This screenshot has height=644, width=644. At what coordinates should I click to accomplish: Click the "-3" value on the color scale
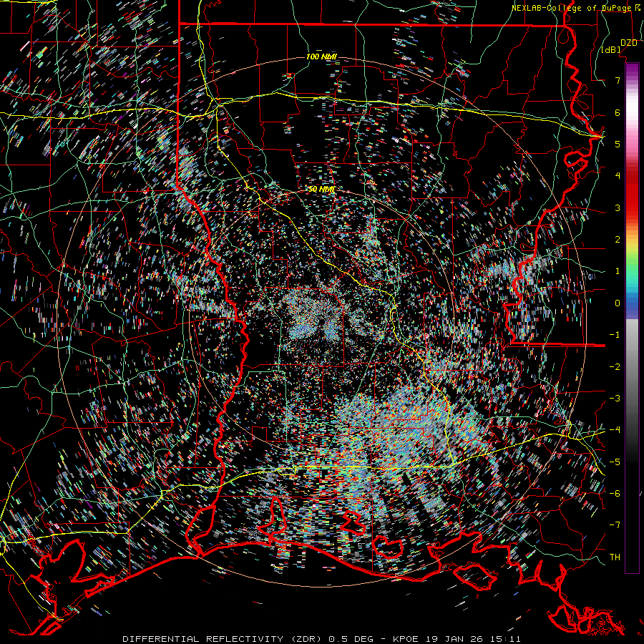615,399
